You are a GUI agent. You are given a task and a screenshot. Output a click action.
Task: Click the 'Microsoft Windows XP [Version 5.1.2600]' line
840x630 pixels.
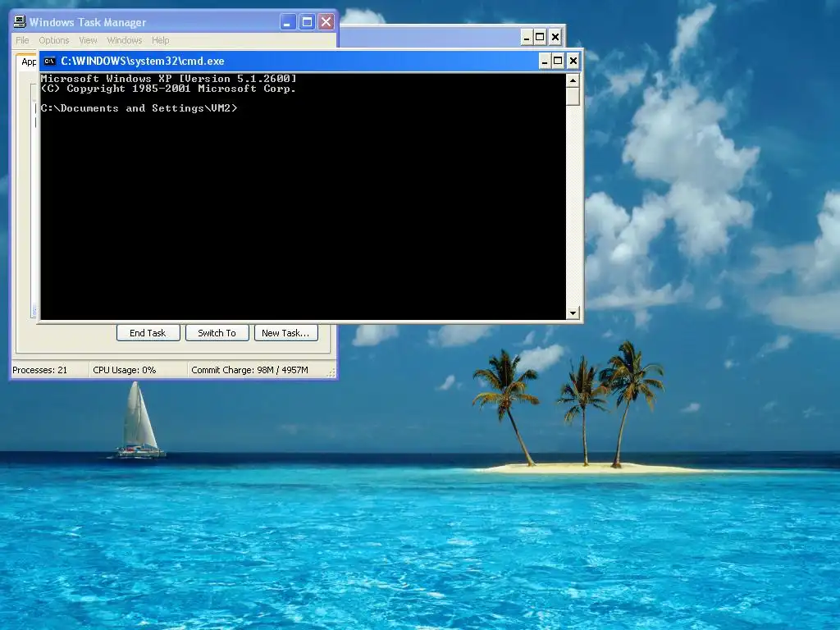(x=168, y=79)
